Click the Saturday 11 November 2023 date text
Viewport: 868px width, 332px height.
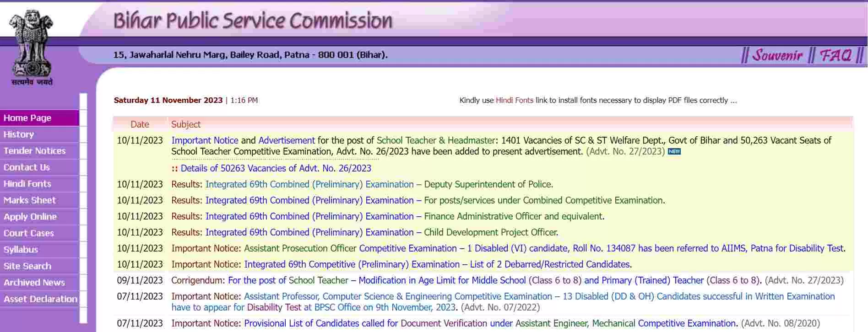(168, 100)
